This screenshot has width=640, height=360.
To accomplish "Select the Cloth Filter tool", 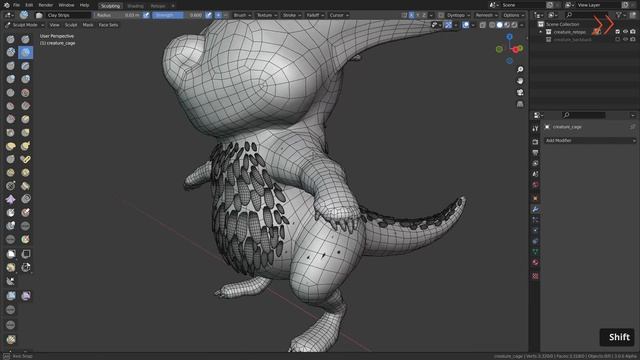I will click(x=25, y=296).
